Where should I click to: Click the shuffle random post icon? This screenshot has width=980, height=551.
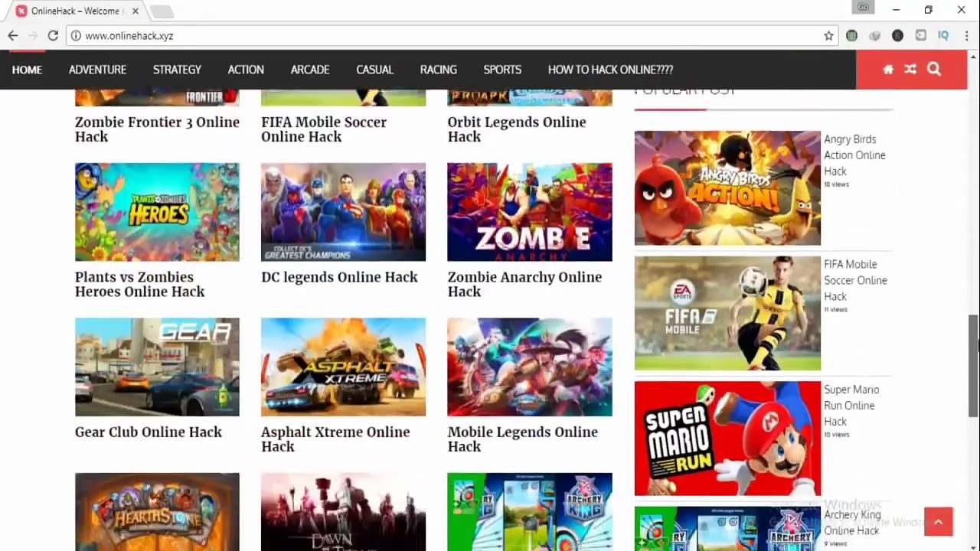pos(910,70)
